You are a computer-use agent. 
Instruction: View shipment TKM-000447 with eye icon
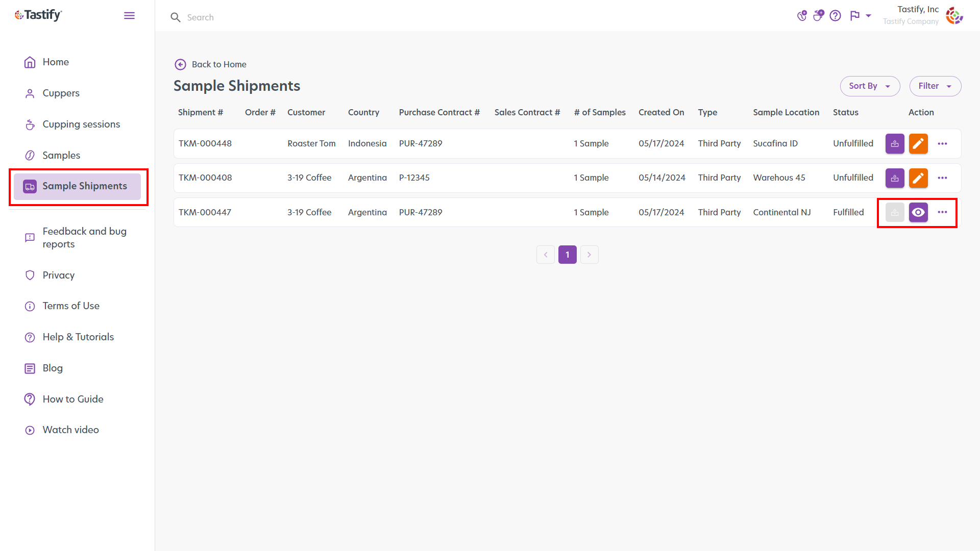[918, 212]
